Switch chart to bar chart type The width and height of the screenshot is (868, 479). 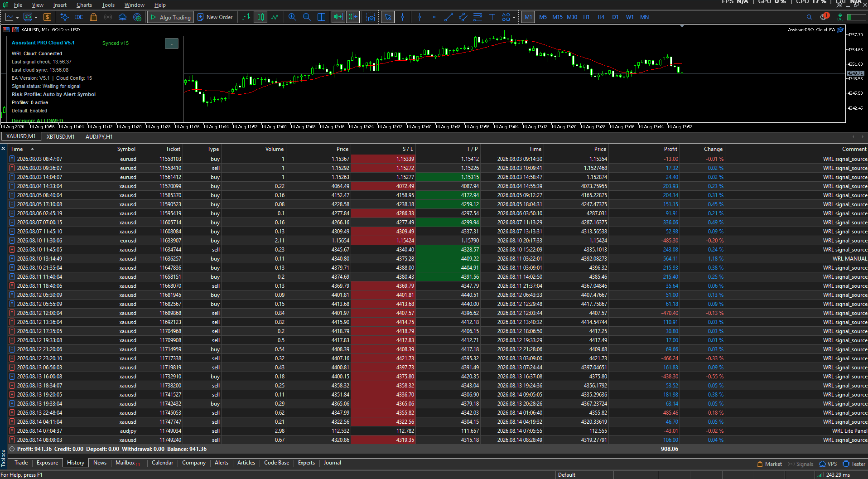click(246, 17)
